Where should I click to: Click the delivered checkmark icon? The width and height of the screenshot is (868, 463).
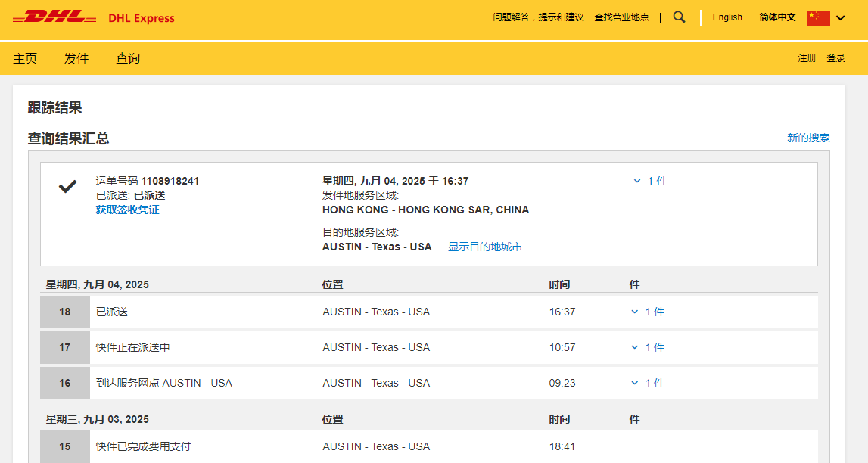68,187
